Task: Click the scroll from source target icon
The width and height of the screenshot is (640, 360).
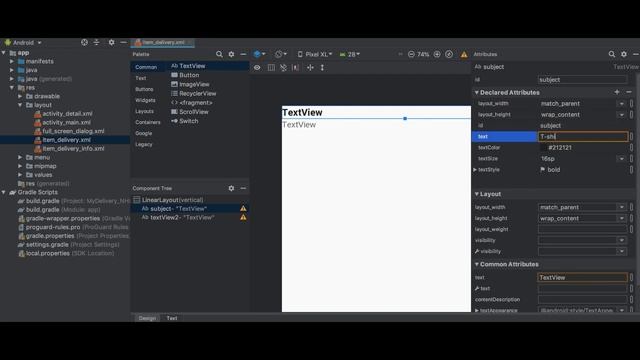Action: pos(84,42)
